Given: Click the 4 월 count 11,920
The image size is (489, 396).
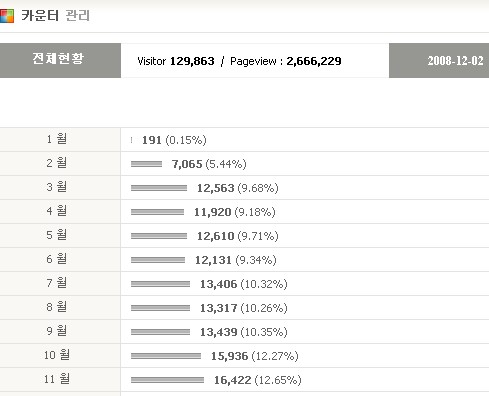Looking at the screenshot, I should coord(213,212).
